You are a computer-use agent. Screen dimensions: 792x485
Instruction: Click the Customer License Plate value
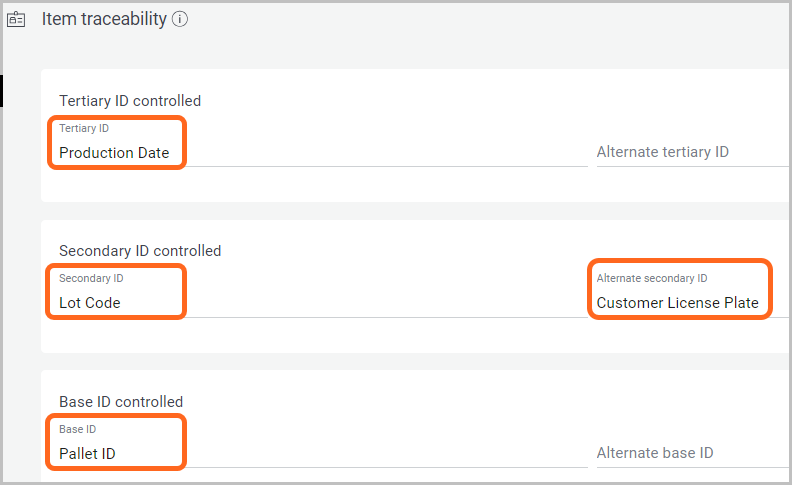pyautogui.click(x=677, y=303)
